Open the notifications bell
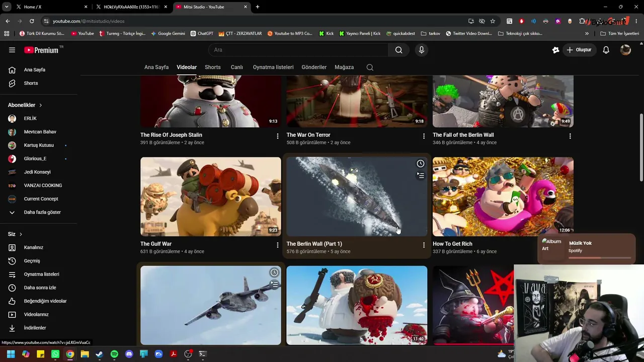644x362 pixels. [606, 50]
